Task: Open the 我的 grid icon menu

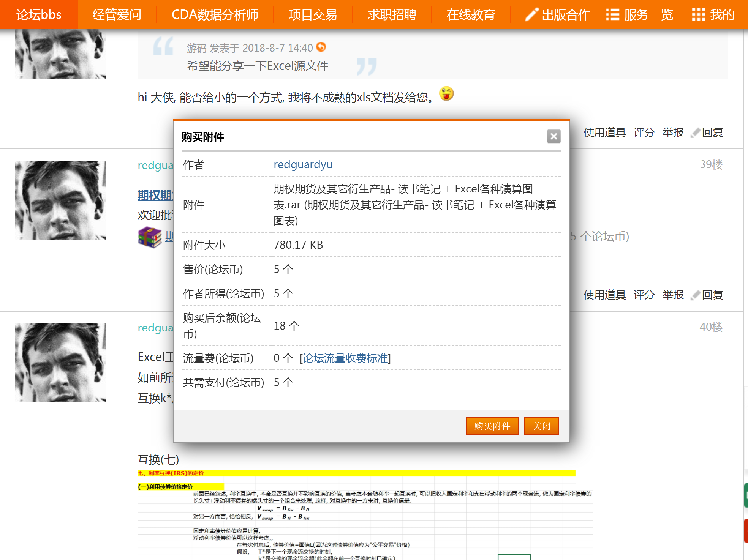Action: 698,15
